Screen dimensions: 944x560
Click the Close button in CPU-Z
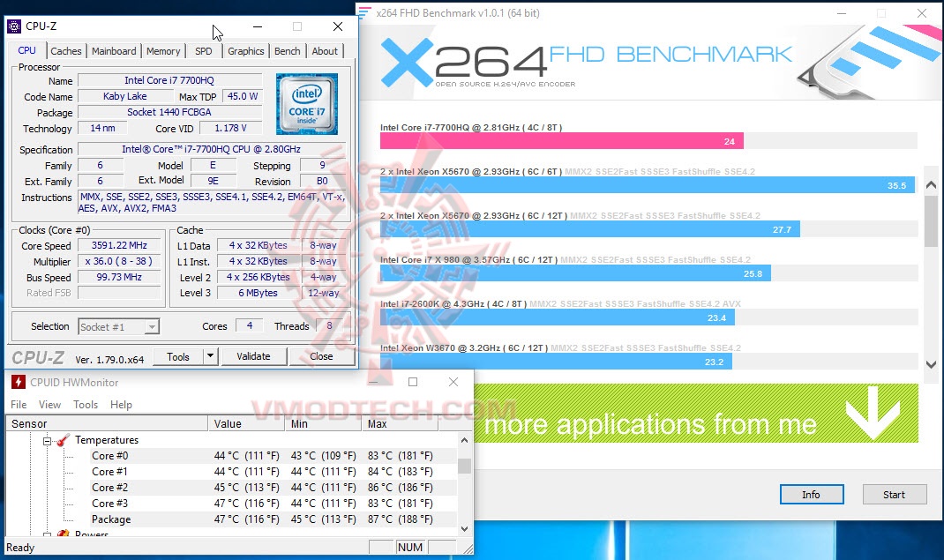coord(321,356)
